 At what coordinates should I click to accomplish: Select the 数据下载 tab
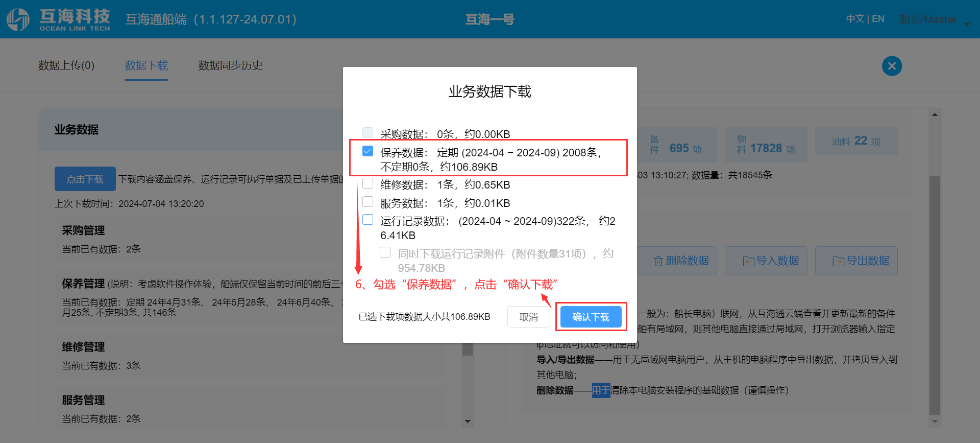pos(146,65)
